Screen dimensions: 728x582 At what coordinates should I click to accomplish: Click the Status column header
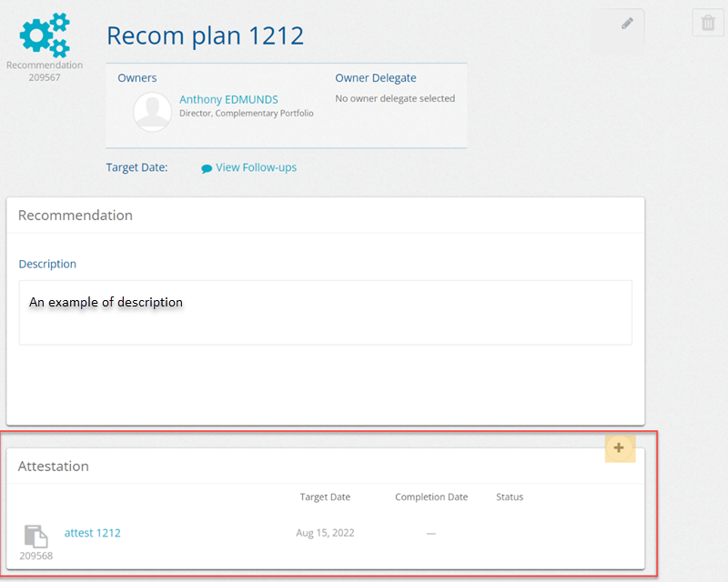(510, 497)
